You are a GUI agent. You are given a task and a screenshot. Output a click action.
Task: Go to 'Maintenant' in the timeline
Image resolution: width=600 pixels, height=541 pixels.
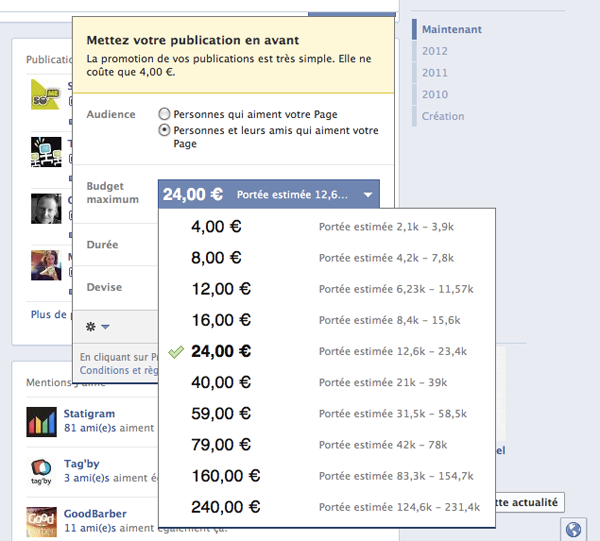click(451, 29)
